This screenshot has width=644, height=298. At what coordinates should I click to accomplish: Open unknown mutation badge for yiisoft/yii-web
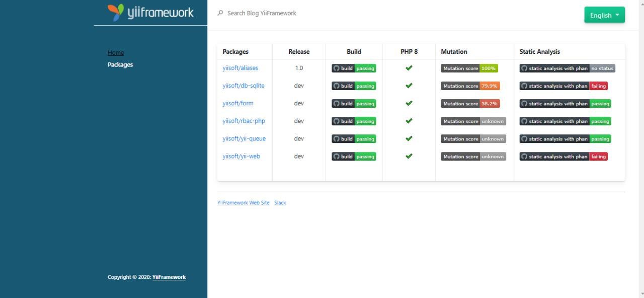click(473, 157)
